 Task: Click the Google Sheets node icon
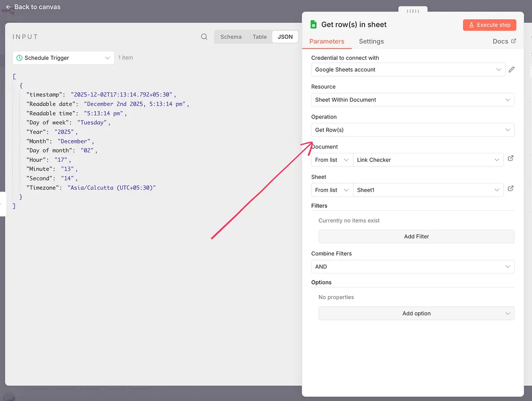(313, 25)
